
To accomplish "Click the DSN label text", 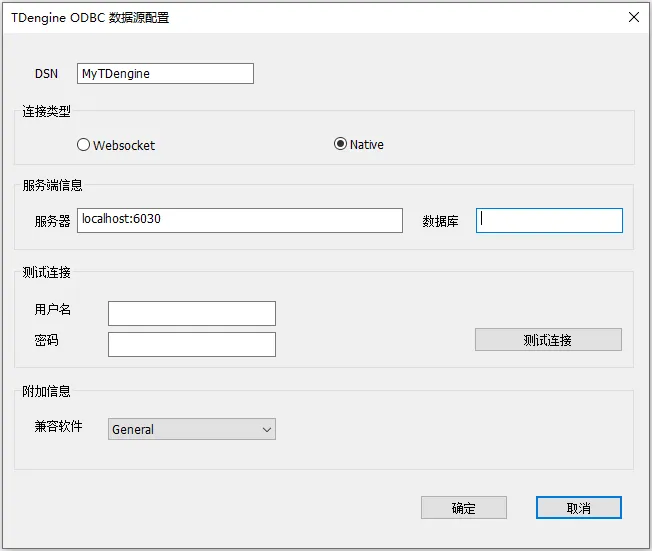I will click(x=46, y=74).
